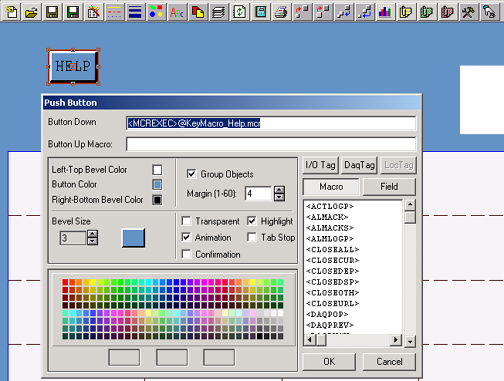Click the Button Up Macro input field

click(x=271, y=144)
